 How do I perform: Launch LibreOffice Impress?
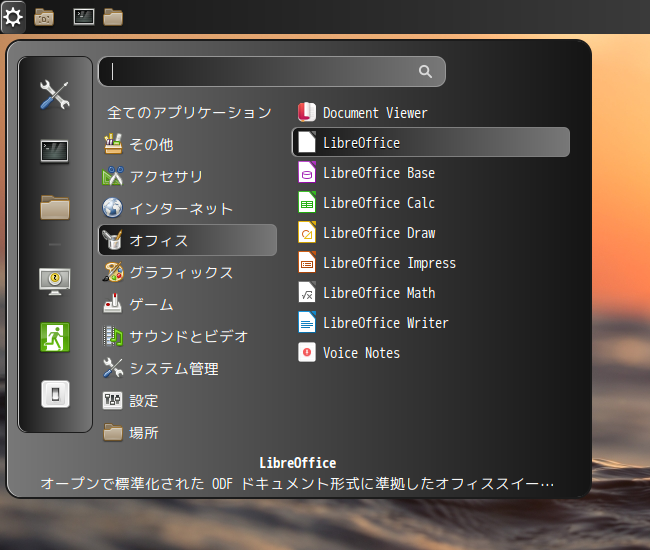pyautogui.click(x=431, y=262)
